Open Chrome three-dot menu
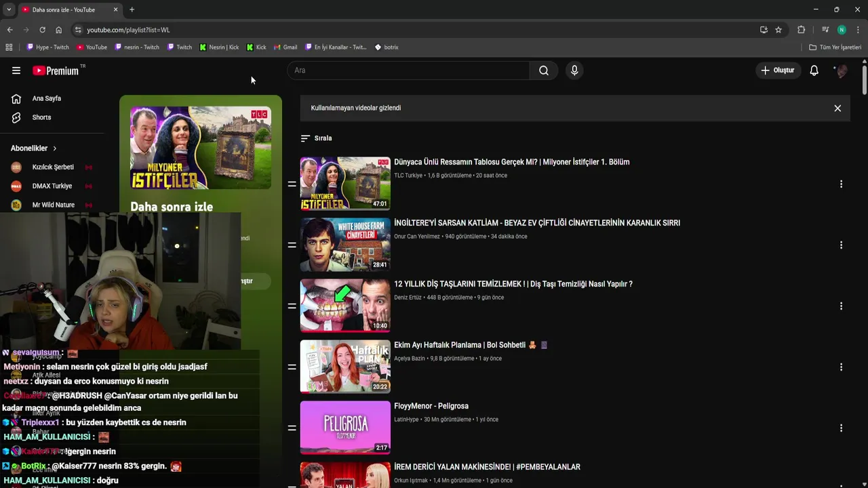The width and height of the screenshot is (868, 488). coord(858,30)
